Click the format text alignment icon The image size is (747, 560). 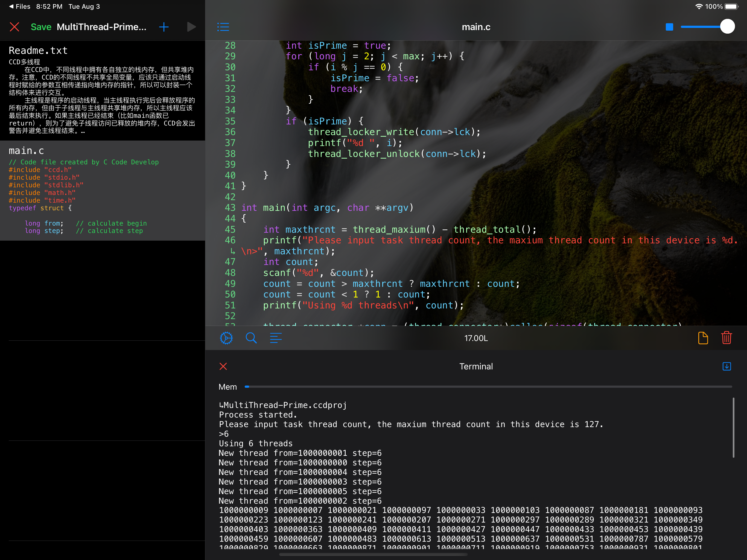pos(276,338)
